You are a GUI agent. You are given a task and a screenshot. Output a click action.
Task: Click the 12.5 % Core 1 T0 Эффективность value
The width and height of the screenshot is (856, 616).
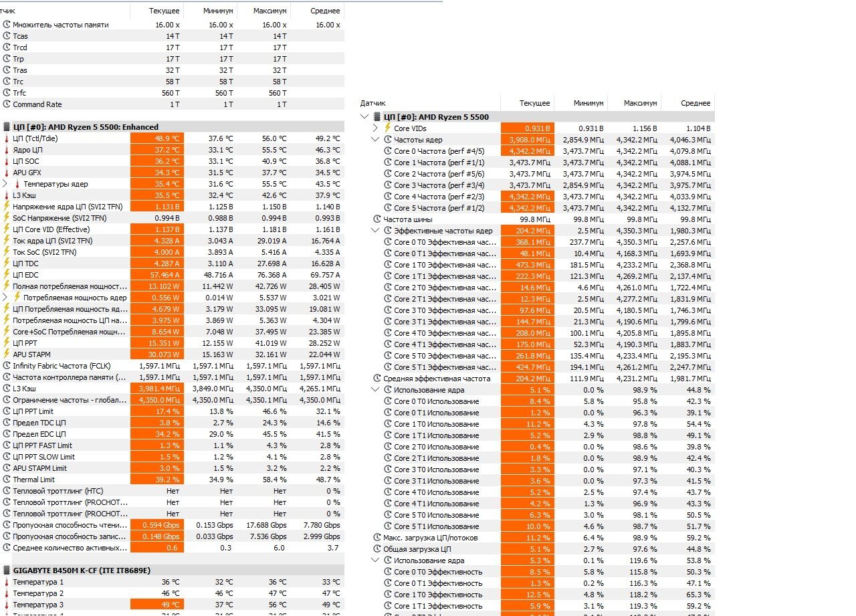tap(527, 595)
